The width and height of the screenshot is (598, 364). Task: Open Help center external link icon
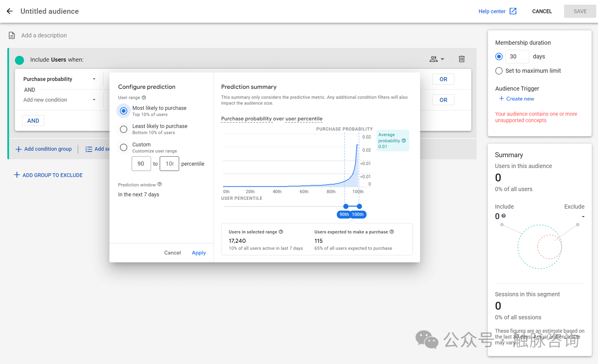[x=513, y=11]
